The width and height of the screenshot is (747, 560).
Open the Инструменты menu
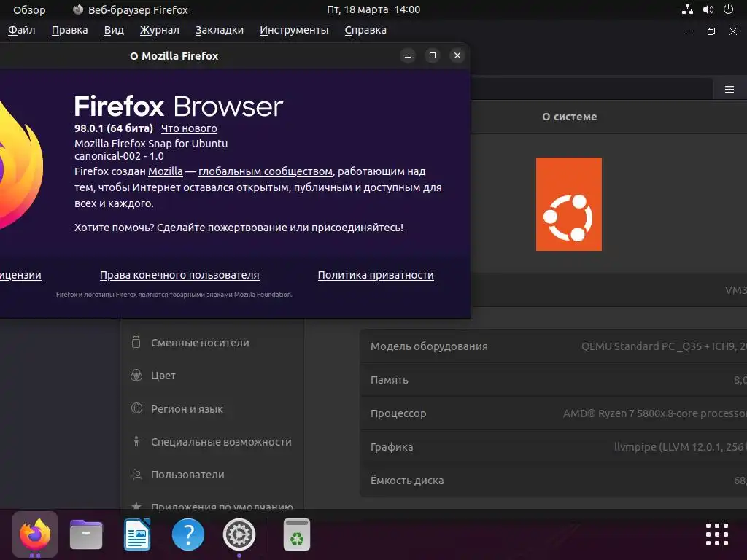click(x=294, y=30)
